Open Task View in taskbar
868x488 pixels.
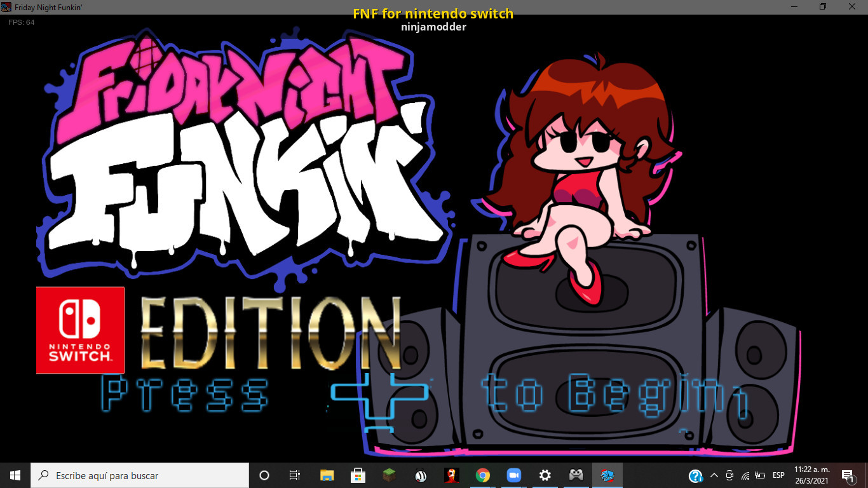pos(295,475)
